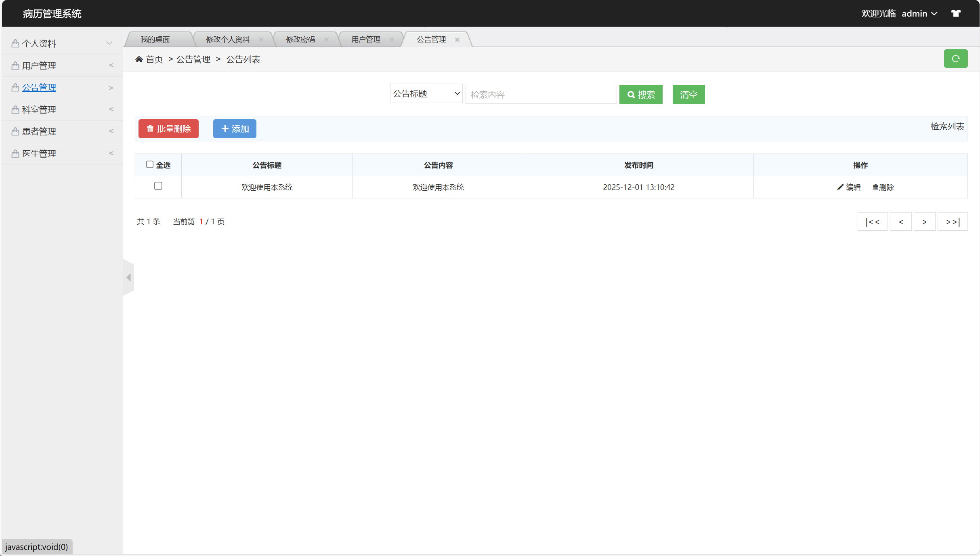Click the home icon in the breadcrumb
980x556 pixels.
pyautogui.click(x=139, y=59)
